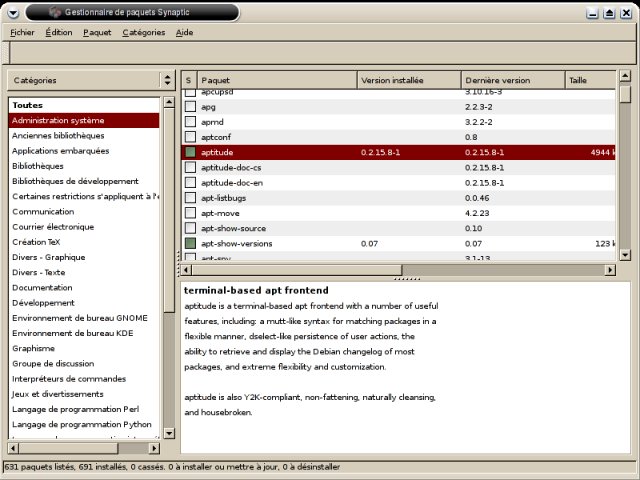Click the package list scroll-up arrow
Viewport: 640px width, 480px height.
pos(625,77)
